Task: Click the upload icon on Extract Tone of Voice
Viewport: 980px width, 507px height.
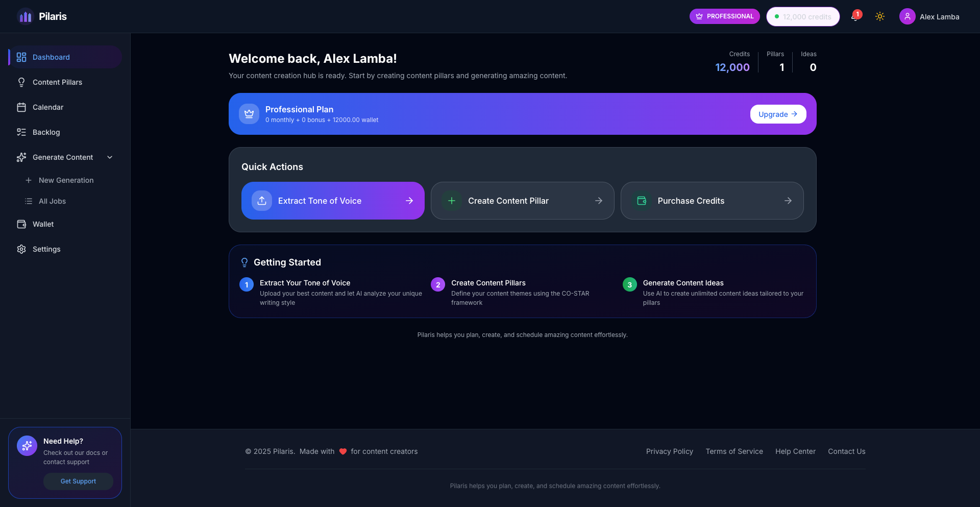Action: click(262, 201)
